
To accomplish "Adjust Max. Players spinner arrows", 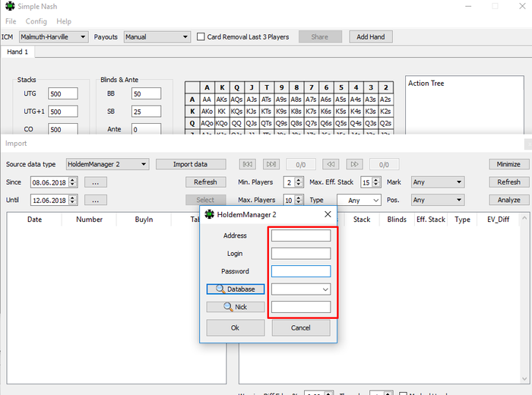I will [298, 200].
